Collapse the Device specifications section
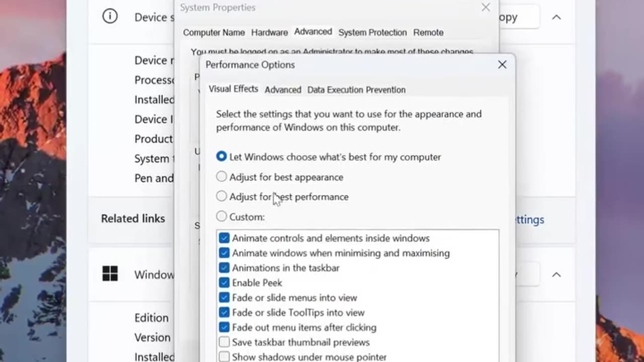The image size is (644, 362). coord(556,17)
